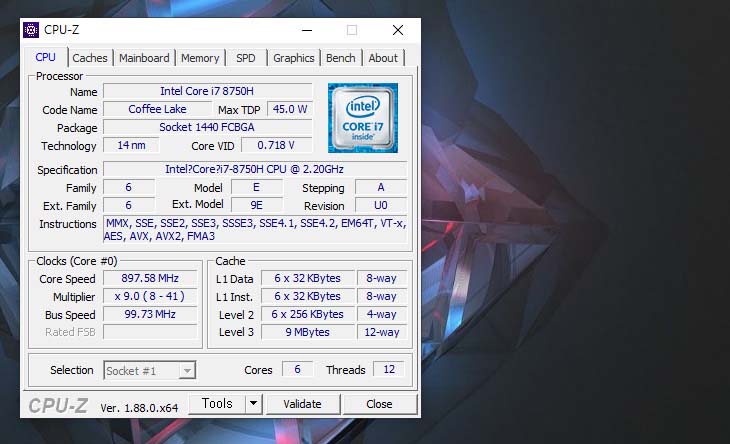Click the Core Speed value 897.58 MHz

(x=150, y=278)
